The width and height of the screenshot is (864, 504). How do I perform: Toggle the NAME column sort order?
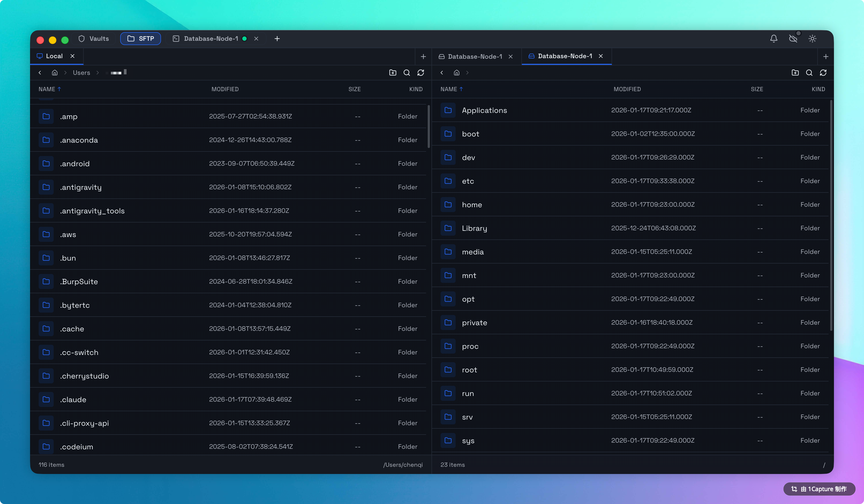(x=50, y=89)
